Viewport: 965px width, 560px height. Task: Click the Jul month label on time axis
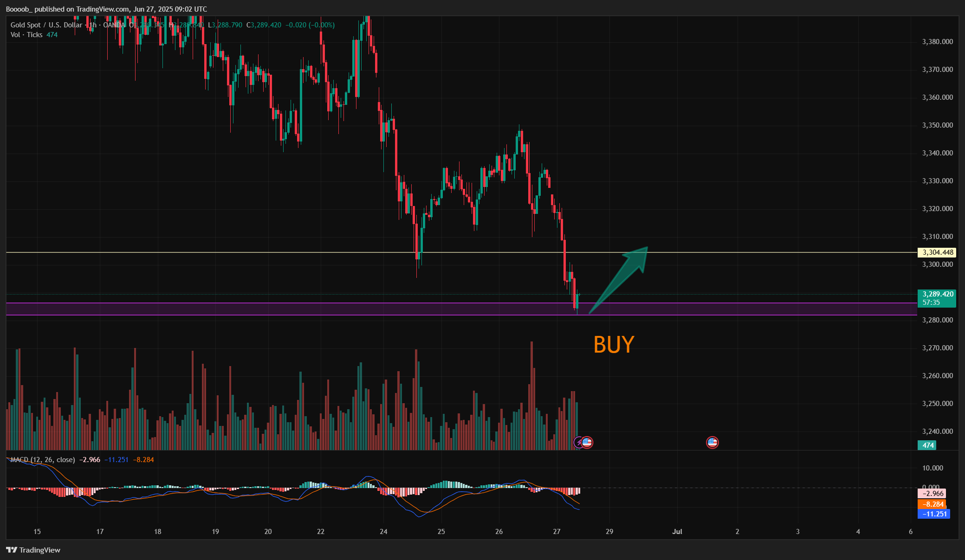[677, 532]
